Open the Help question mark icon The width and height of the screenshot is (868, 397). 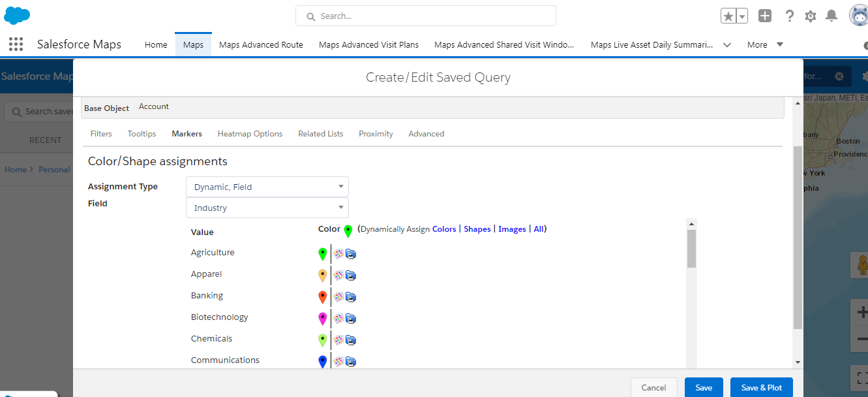pos(789,16)
